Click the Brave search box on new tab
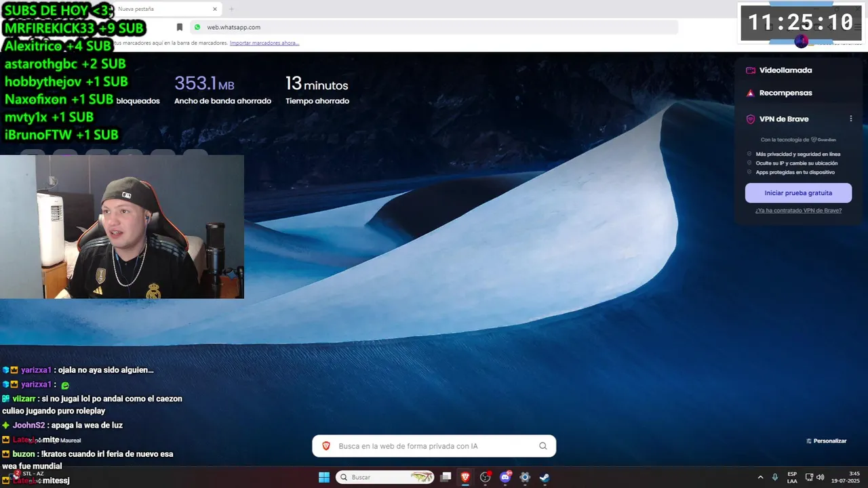868x488 pixels. pyautogui.click(x=434, y=446)
